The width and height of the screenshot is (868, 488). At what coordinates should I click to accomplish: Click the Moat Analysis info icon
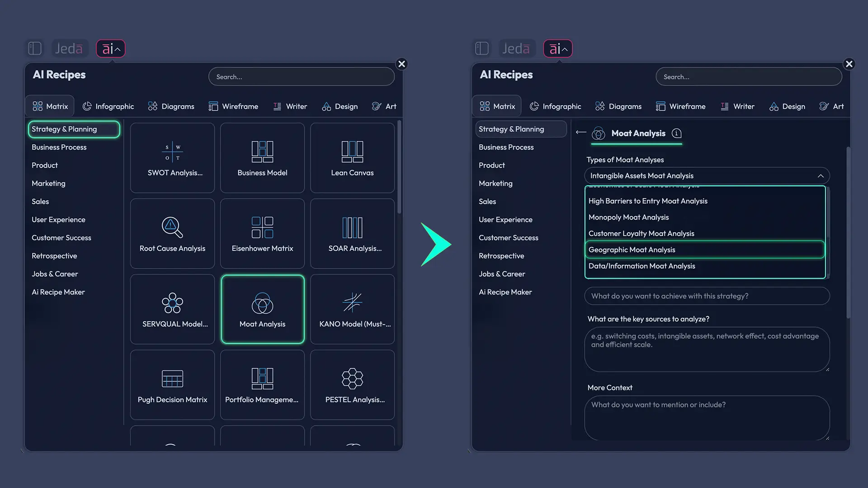point(676,133)
